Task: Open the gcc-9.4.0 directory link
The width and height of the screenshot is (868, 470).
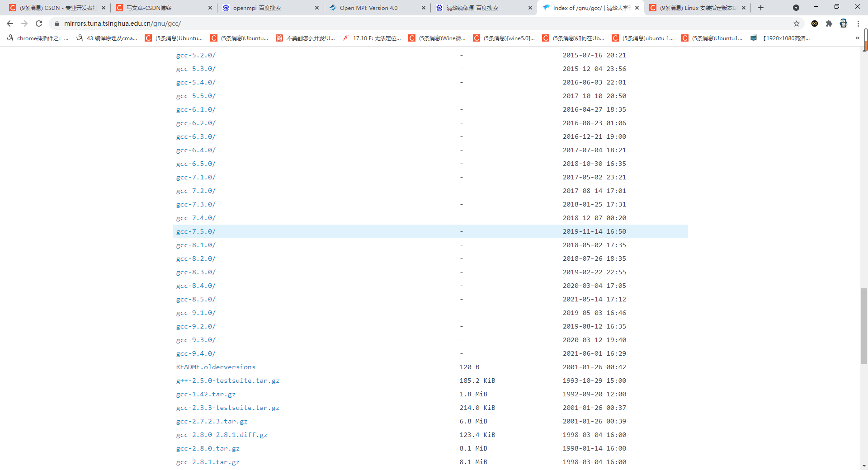Action: coord(196,353)
